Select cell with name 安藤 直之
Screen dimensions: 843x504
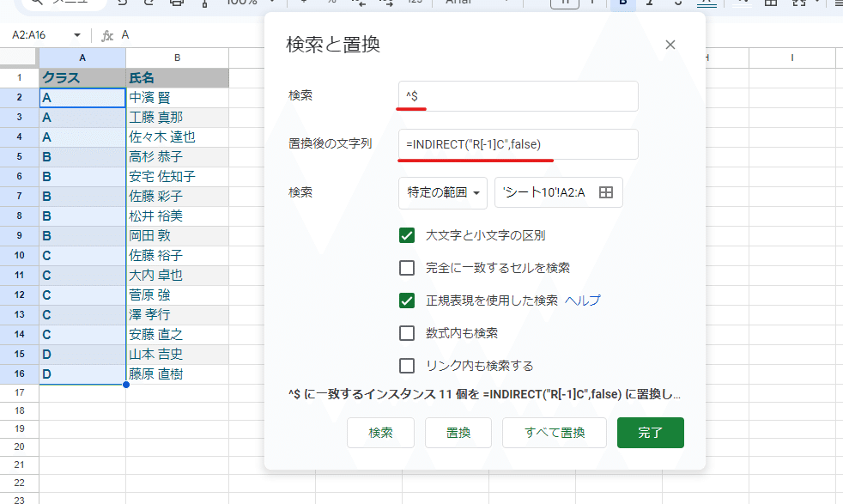point(178,335)
